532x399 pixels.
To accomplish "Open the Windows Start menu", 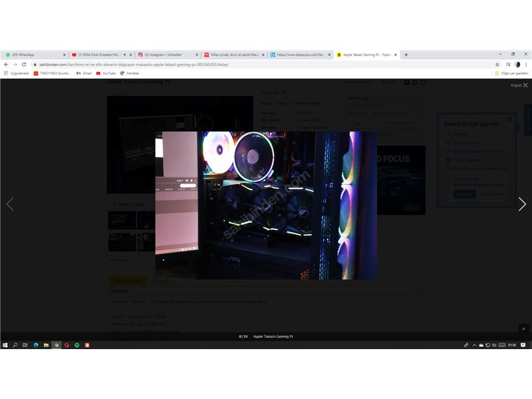I will click(5, 345).
